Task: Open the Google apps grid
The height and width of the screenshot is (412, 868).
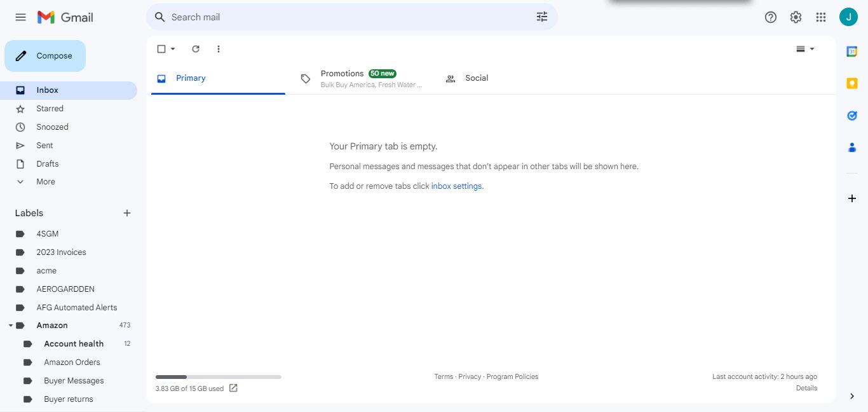Action: coord(821,17)
